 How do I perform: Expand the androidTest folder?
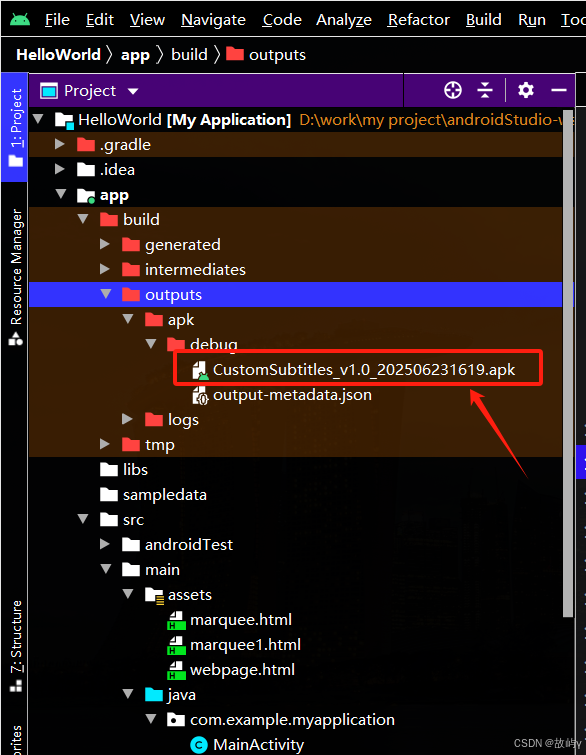pos(104,544)
